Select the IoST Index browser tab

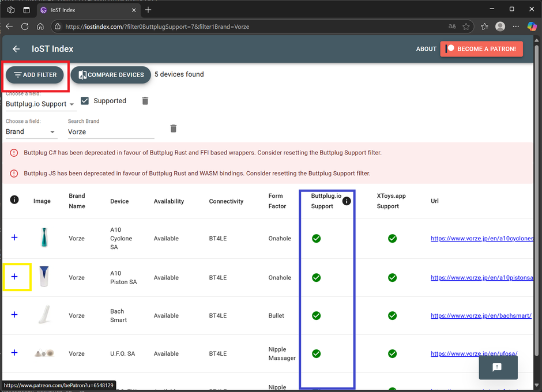tap(88, 10)
